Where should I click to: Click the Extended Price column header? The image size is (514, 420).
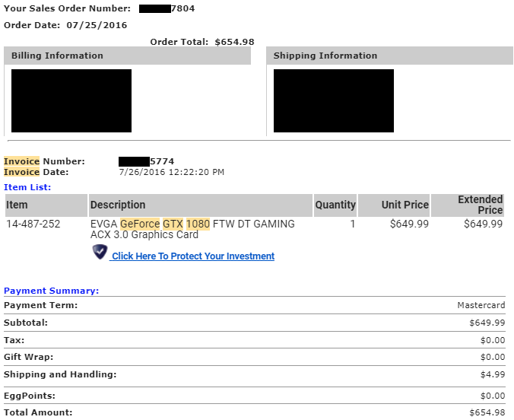481,205
